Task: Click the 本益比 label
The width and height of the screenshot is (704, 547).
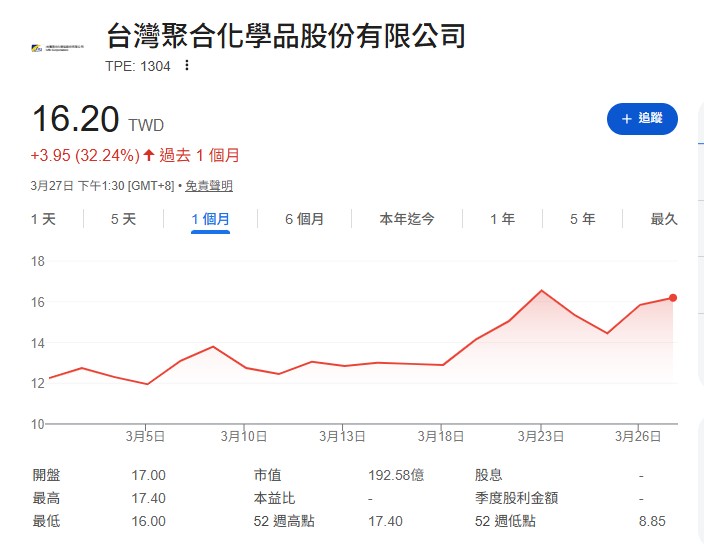Action: 274,498
